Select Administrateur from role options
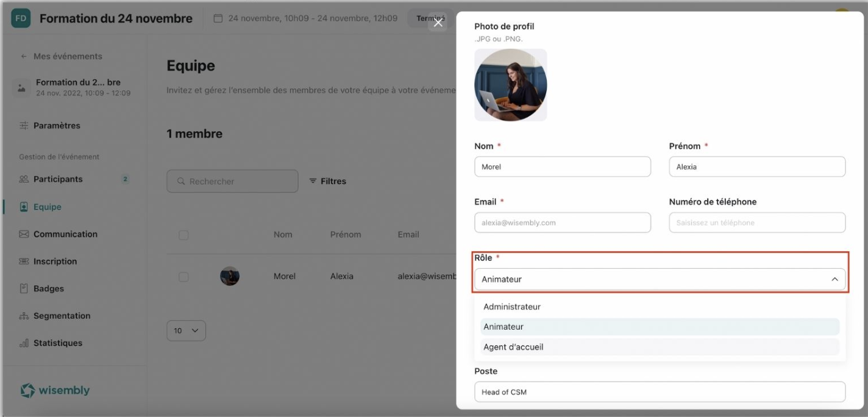 point(512,307)
